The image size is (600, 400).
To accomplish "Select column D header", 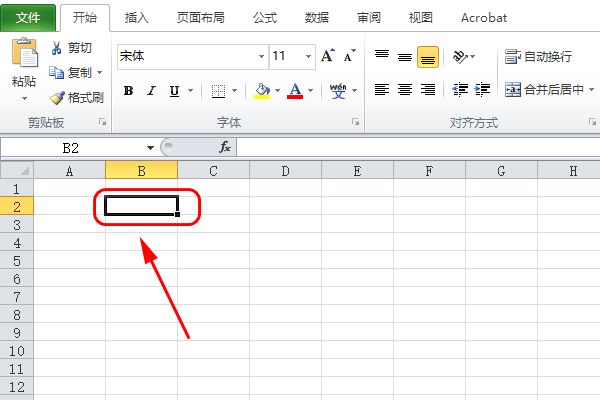I will click(x=285, y=170).
